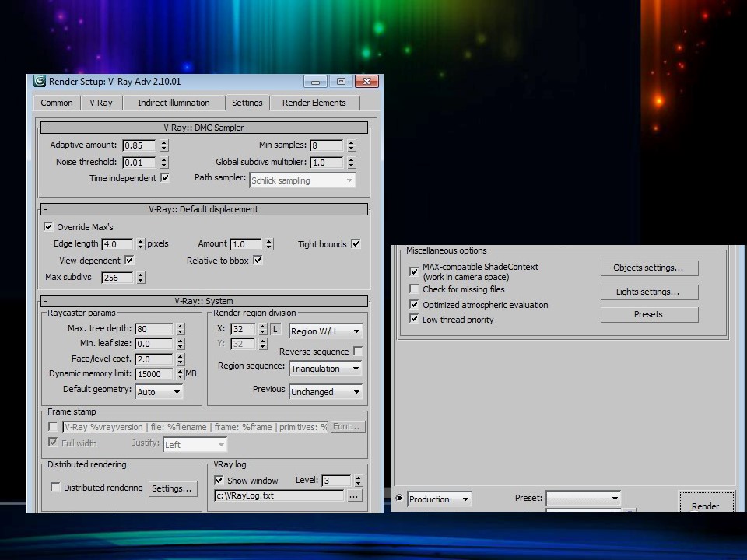Adjust the Adaptive amount spinner
747x560 pixels.
tap(164, 145)
